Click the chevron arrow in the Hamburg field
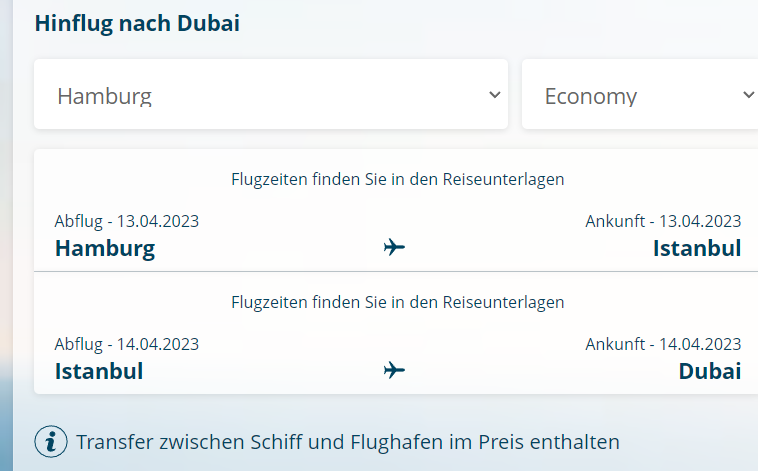 (x=494, y=95)
